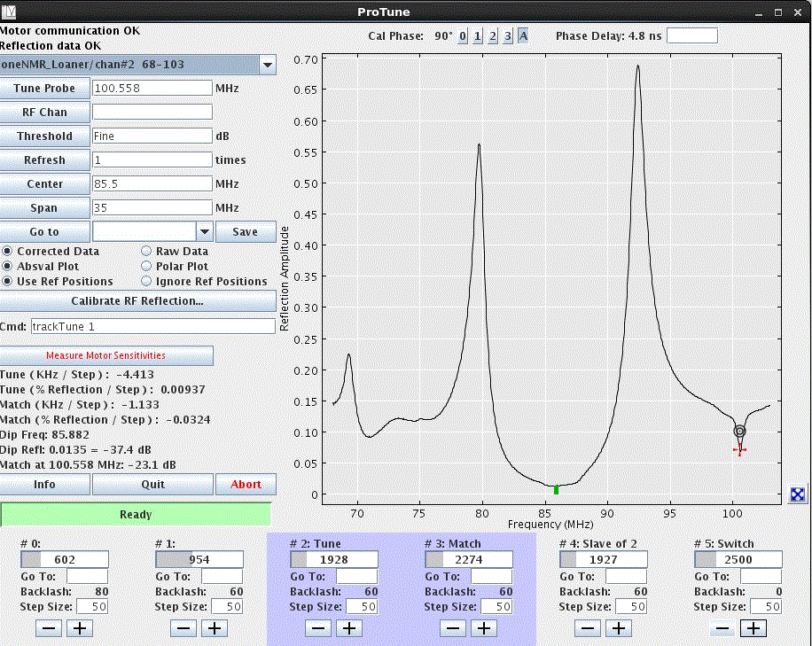Click the green Ready status bar

pyautogui.click(x=136, y=515)
